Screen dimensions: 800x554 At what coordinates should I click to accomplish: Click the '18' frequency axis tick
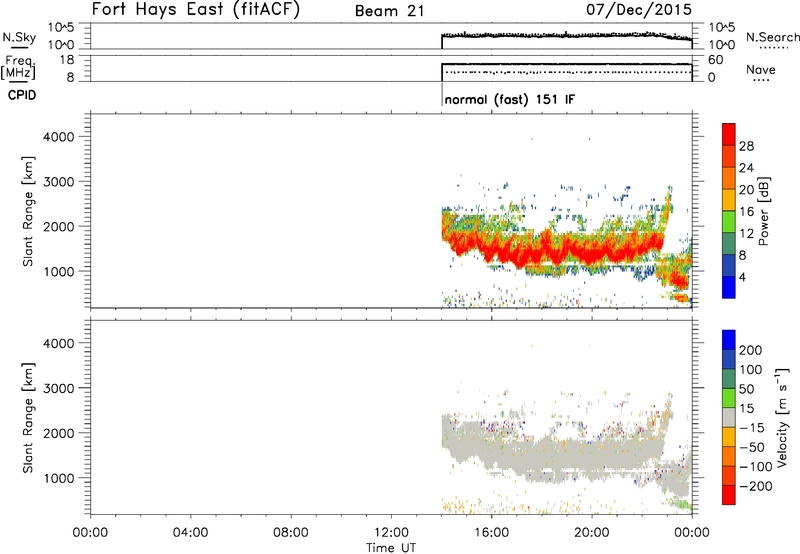pyautogui.click(x=67, y=60)
